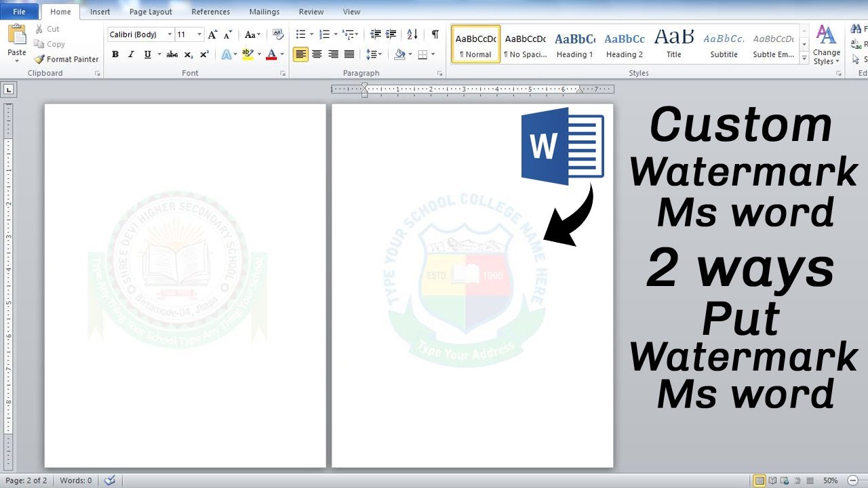Screen dimensions: 868x488
Task: Apply the Heading 1 style
Action: 575,45
